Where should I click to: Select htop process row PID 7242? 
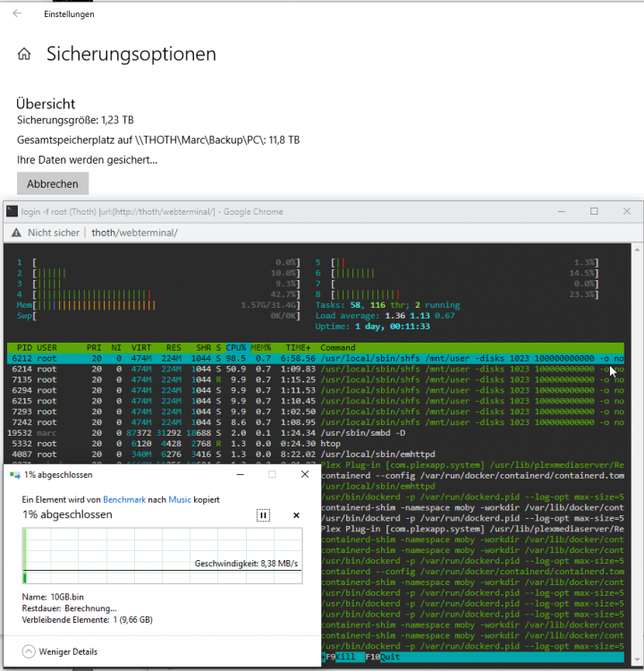(x=316, y=422)
